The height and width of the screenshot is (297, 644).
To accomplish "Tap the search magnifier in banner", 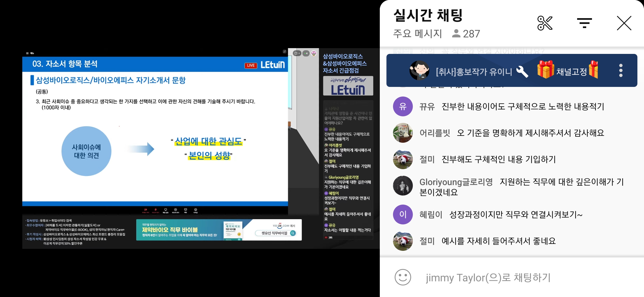I will [x=293, y=233].
